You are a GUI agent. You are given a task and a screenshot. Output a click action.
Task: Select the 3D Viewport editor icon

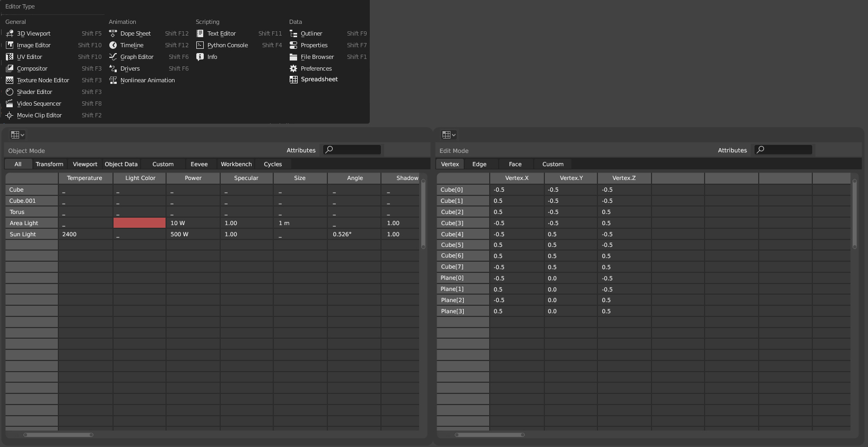(x=10, y=33)
